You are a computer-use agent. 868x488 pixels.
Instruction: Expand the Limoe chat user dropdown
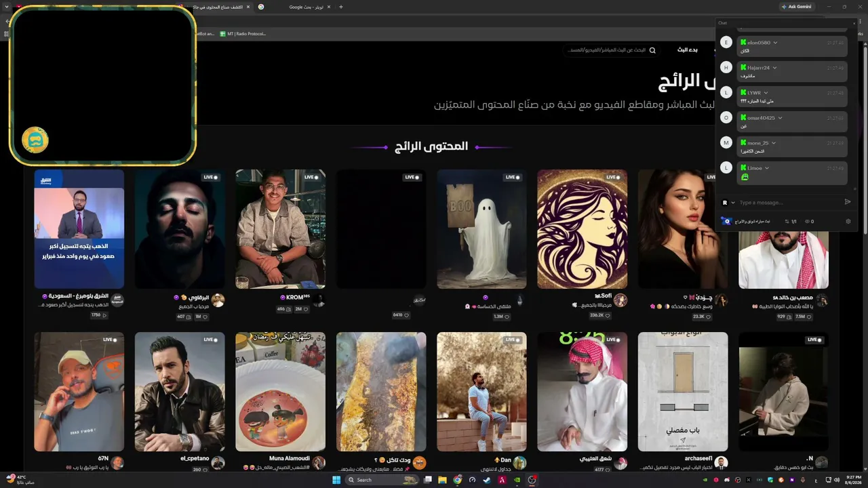[768, 168]
